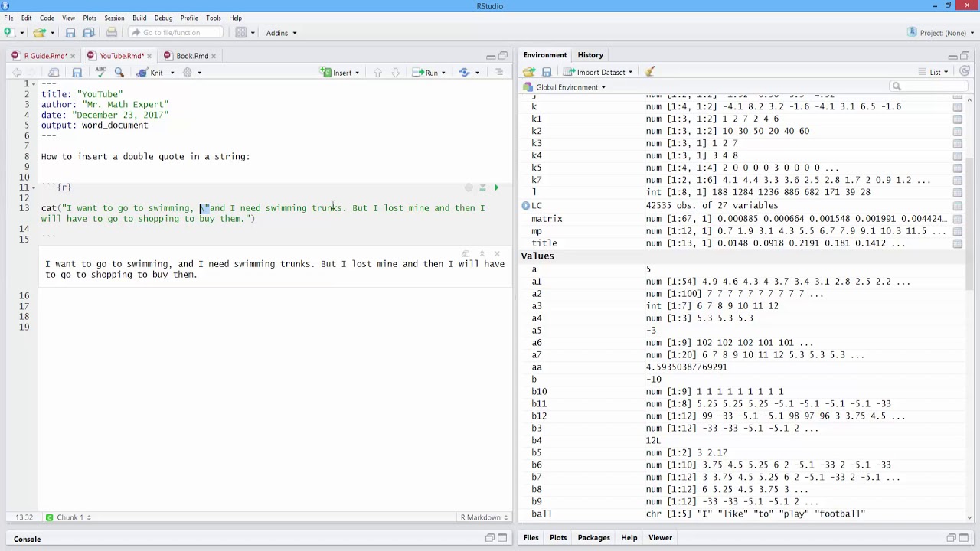Switch to the Packages tab
The image size is (980, 551).
593,538
